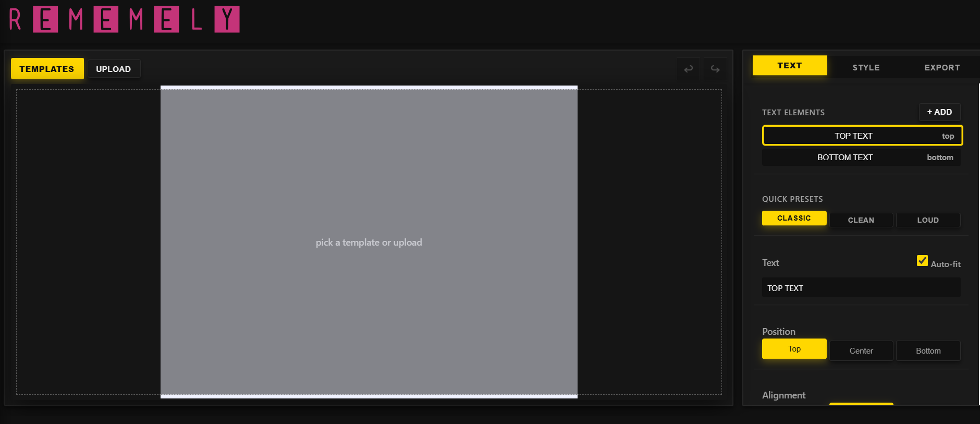Toggle the Auto-fit checkbox

(x=922, y=260)
